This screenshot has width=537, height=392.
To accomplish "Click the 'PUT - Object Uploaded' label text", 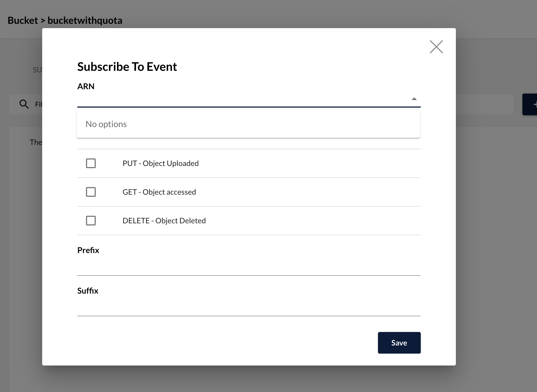I will pos(161,163).
